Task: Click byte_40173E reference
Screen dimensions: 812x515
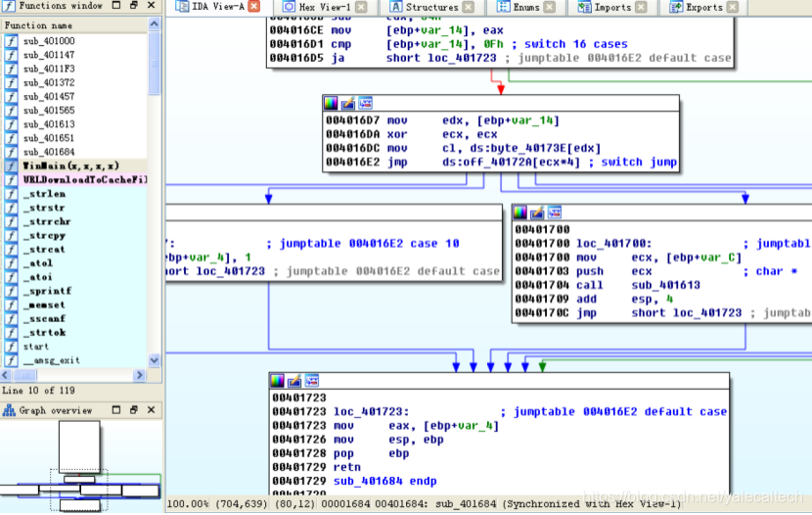Action: coord(525,148)
